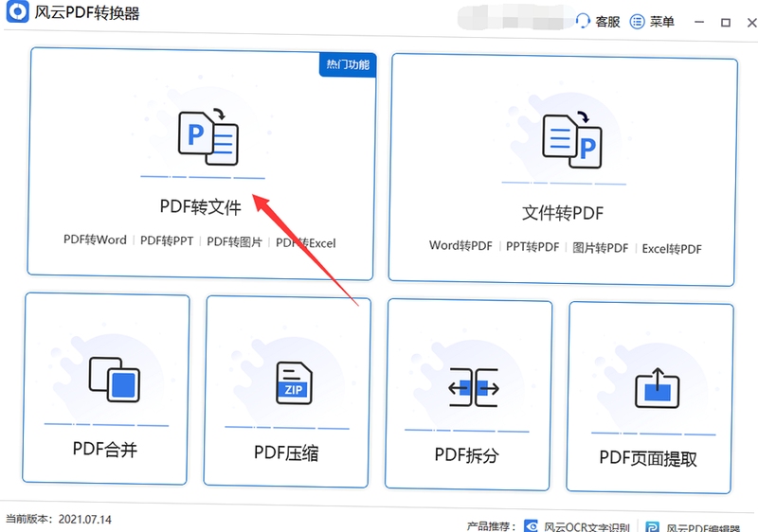Click the 菜单 list icon
This screenshot has width=758, height=532.
pos(637,21)
